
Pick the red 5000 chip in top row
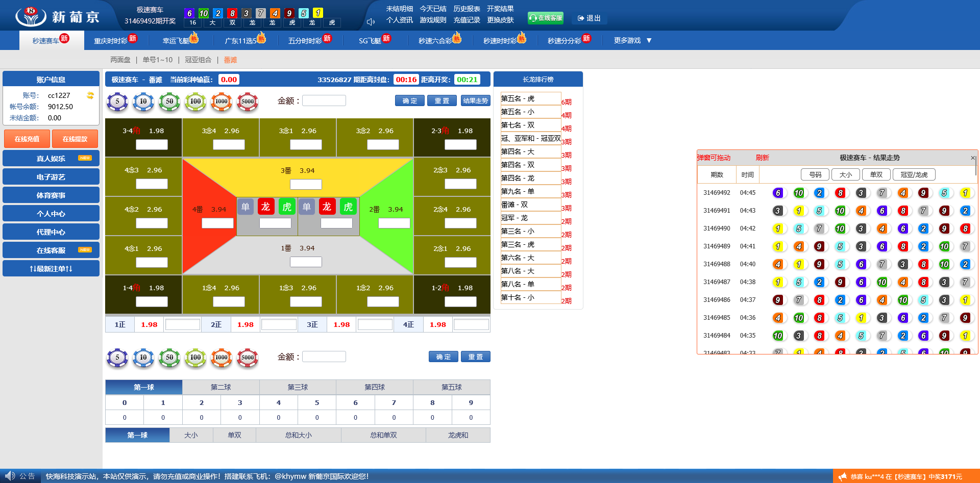(248, 101)
